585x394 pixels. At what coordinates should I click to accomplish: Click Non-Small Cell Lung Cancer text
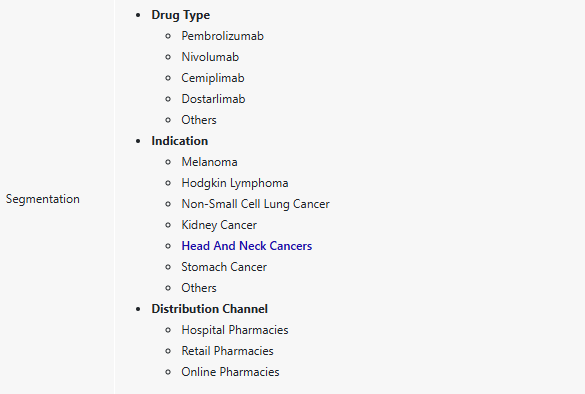point(255,204)
